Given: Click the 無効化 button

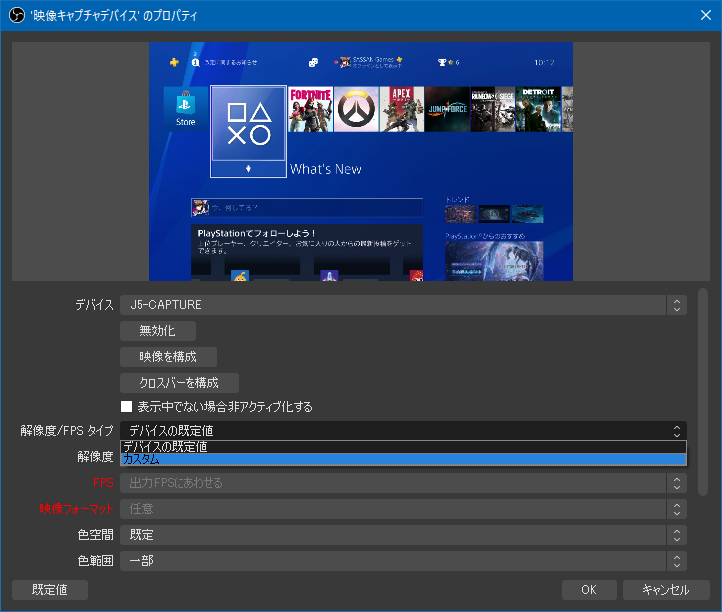Looking at the screenshot, I should pos(158,331).
